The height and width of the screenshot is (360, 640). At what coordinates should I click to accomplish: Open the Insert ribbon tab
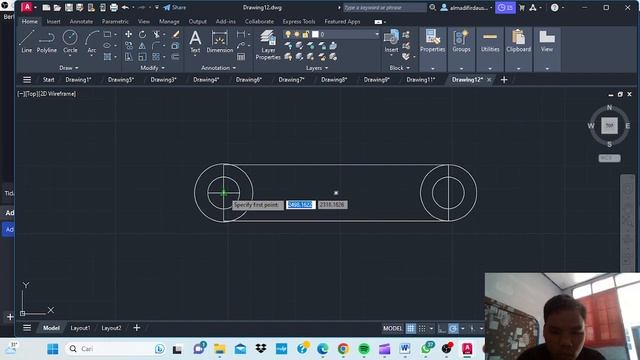coord(53,21)
